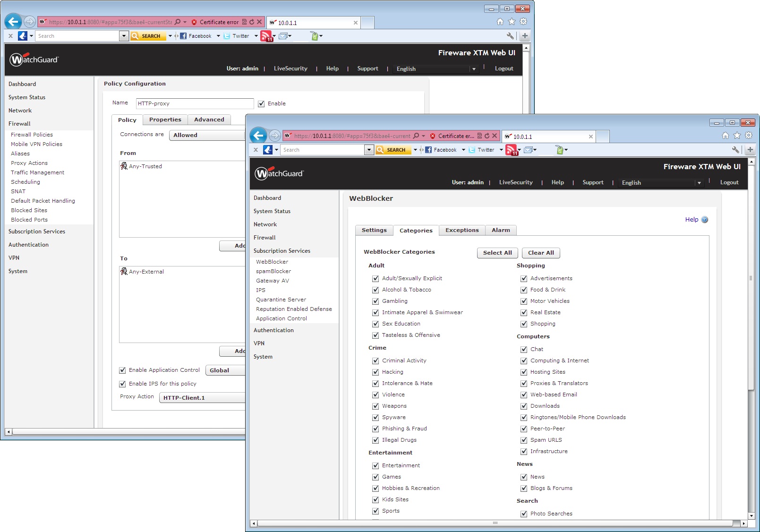Screen dimensions: 760x532
Task: Open the Properties tab in Policy Configuration
Action: [x=165, y=120]
